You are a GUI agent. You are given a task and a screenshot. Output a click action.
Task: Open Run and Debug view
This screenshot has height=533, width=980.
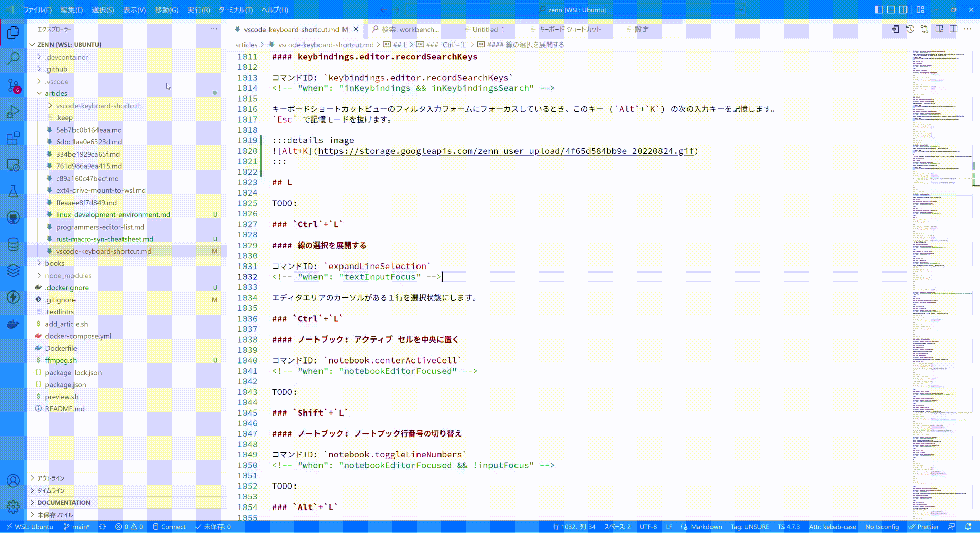point(13,112)
